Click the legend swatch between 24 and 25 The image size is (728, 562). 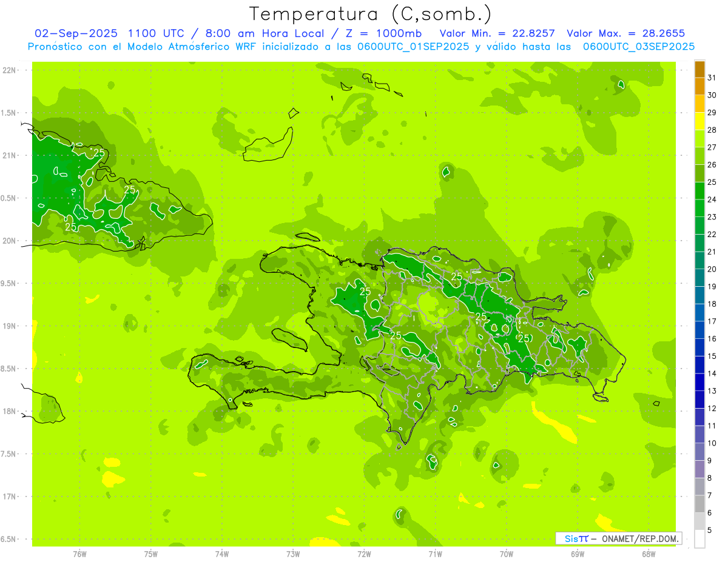(x=699, y=191)
